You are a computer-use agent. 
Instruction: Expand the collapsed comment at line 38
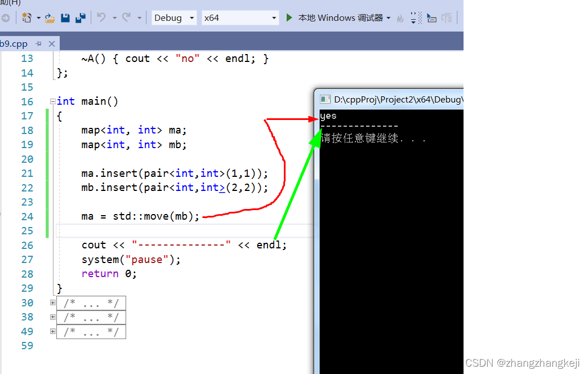tap(53, 317)
